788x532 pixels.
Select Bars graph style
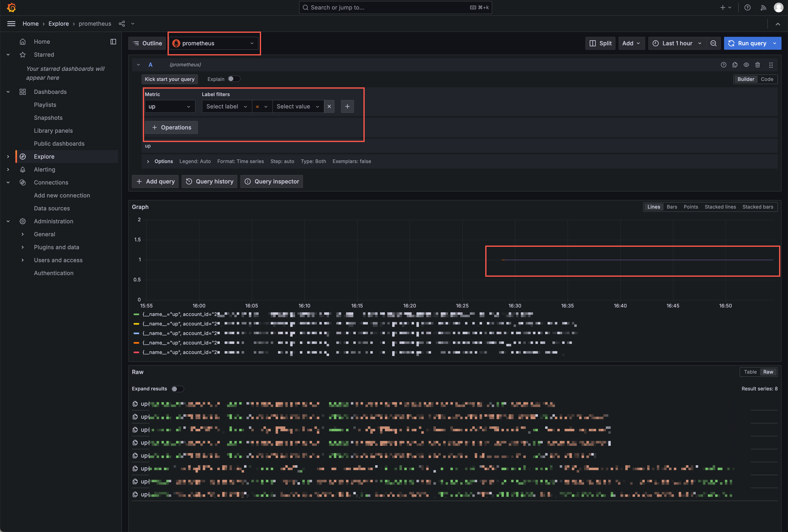pyautogui.click(x=671, y=207)
